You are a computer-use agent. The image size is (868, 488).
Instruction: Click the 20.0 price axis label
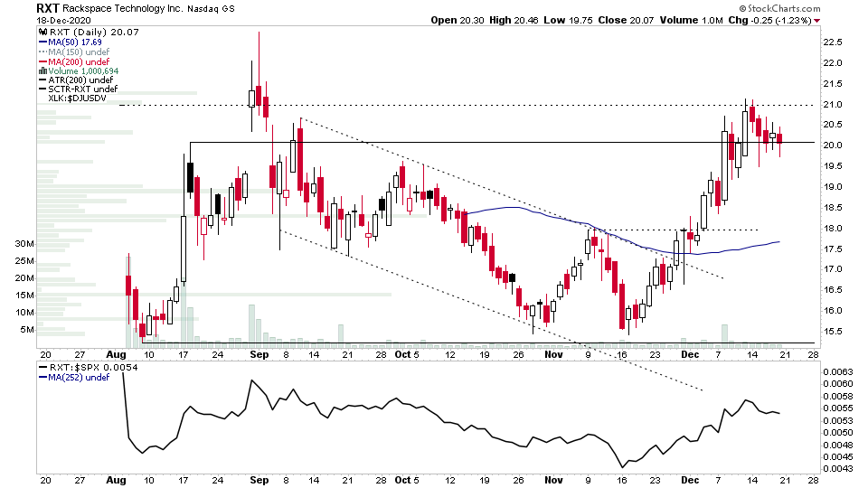(x=833, y=145)
